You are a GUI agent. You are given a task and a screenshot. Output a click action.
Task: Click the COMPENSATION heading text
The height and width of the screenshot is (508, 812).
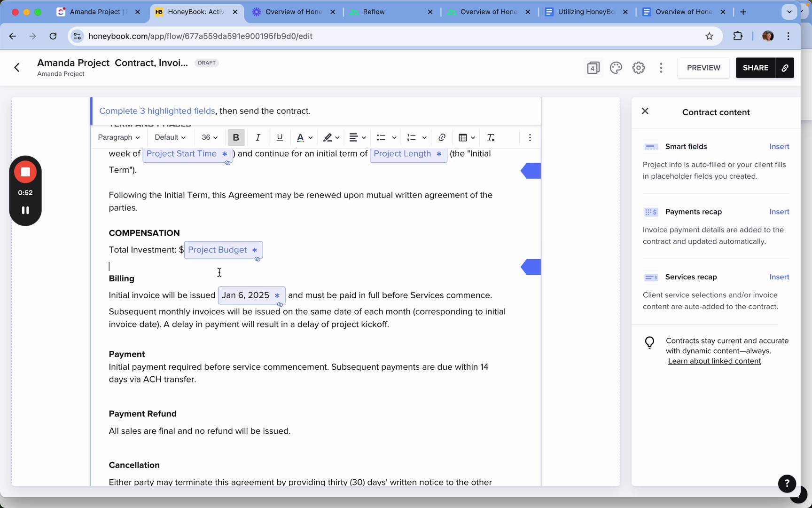point(144,233)
